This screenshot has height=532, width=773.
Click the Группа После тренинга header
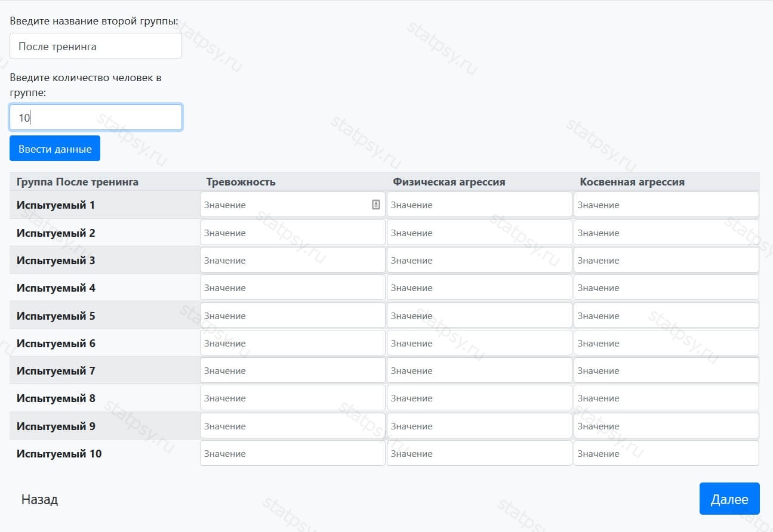(x=78, y=182)
